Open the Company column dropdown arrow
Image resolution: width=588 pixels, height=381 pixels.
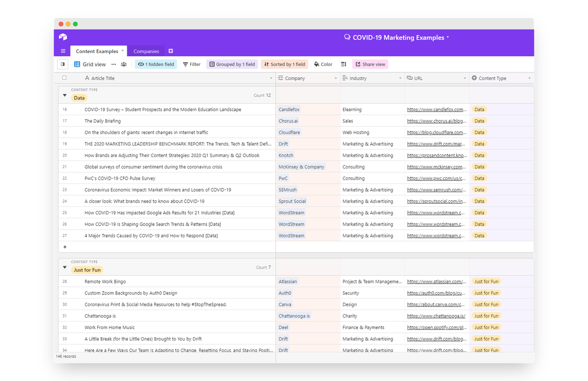335,78
